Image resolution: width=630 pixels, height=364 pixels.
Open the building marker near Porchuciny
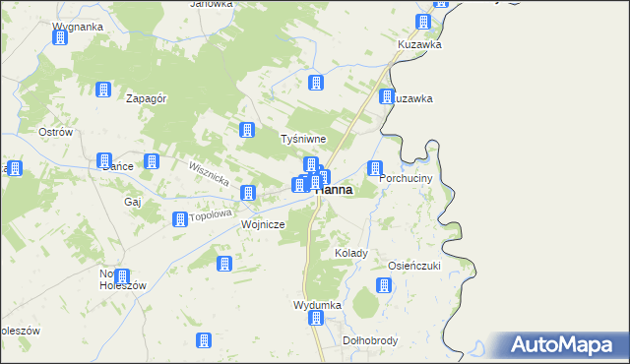374,168
